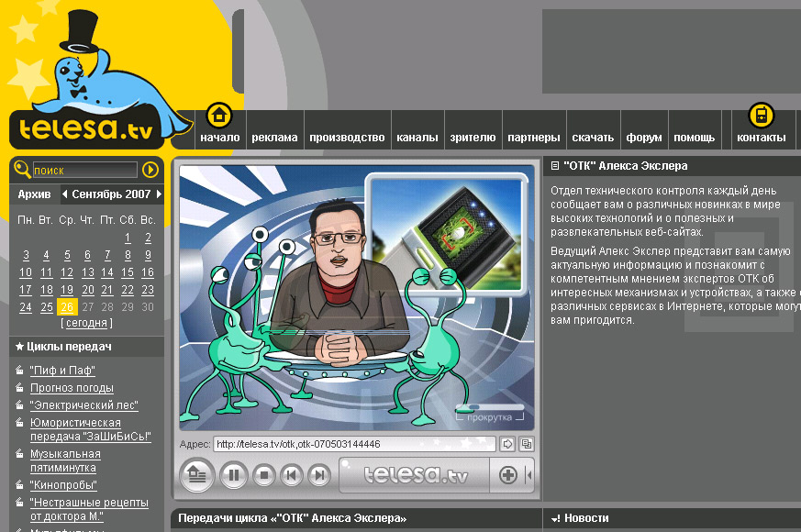801x532 pixels.
Task: Select September 25 in the archive calendar
Action: 47,307
